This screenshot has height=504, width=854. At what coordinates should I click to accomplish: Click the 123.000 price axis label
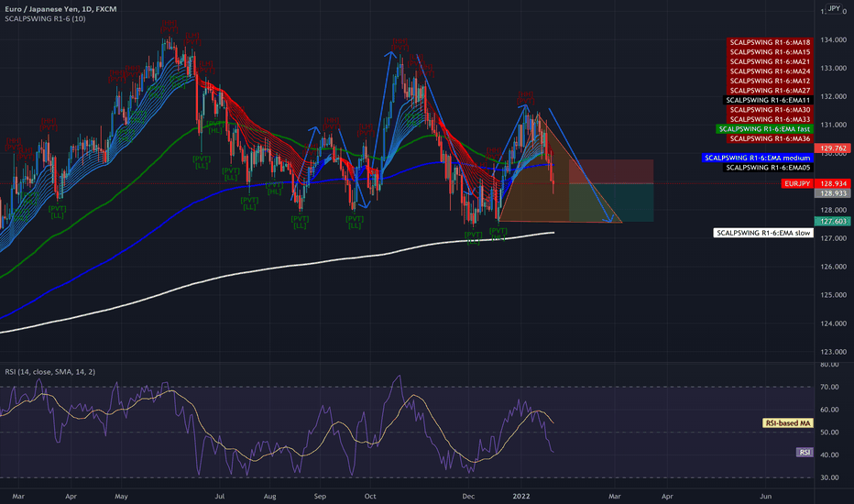pos(833,352)
